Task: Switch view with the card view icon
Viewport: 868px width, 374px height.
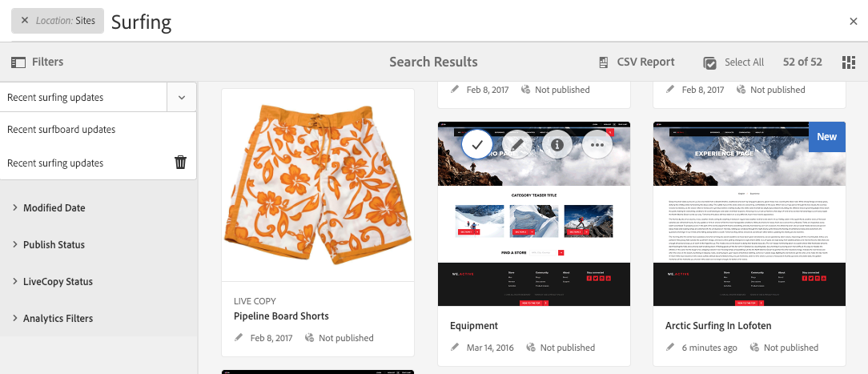Action: tap(848, 62)
